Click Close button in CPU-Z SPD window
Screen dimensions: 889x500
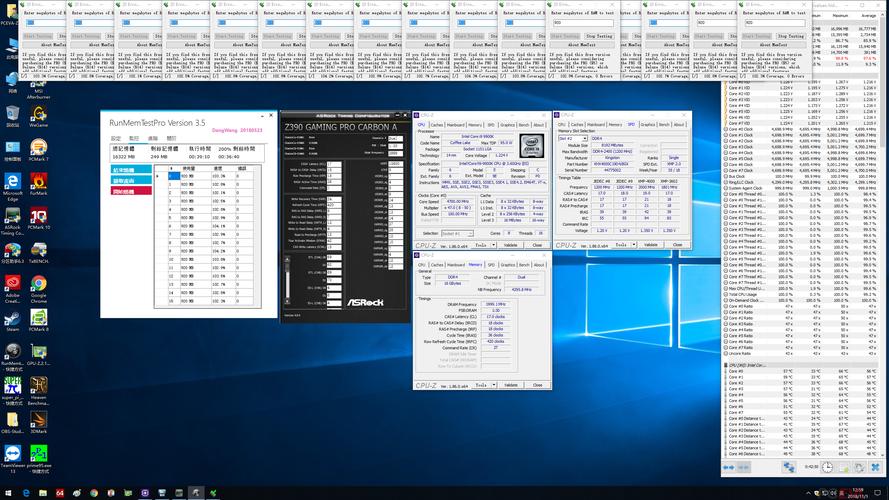click(x=678, y=245)
